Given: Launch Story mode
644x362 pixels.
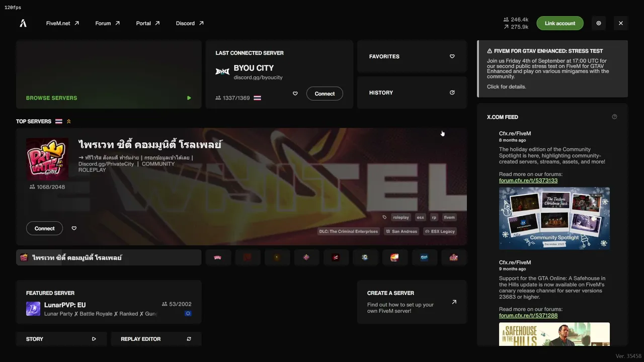Looking at the screenshot, I should coord(61,339).
